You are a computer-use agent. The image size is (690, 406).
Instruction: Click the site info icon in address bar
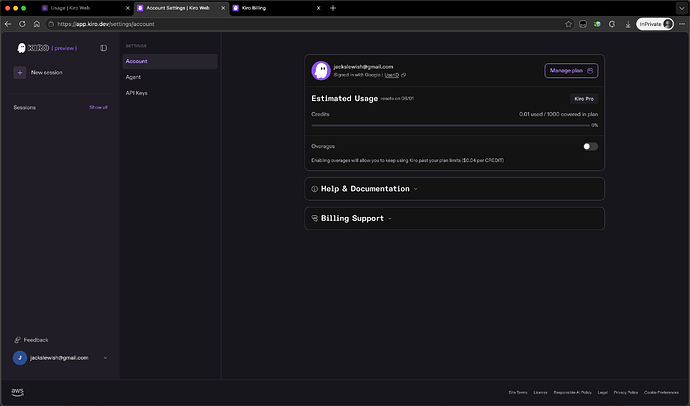click(51, 24)
